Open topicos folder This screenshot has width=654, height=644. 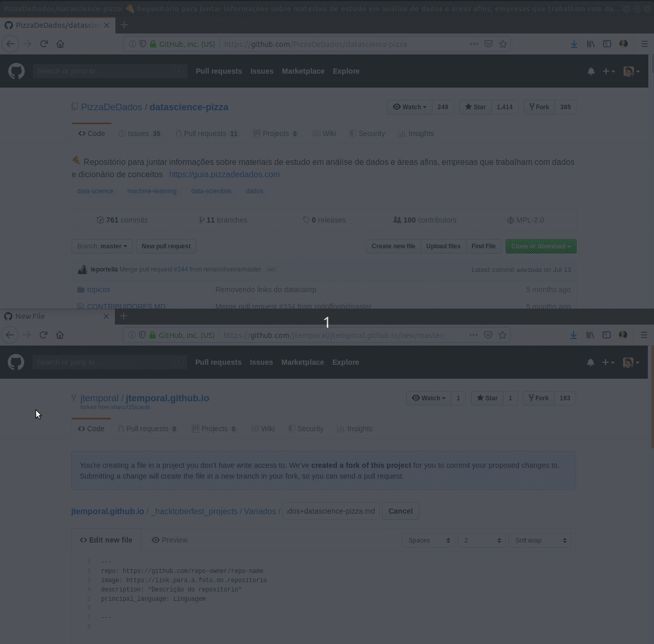(98, 290)
